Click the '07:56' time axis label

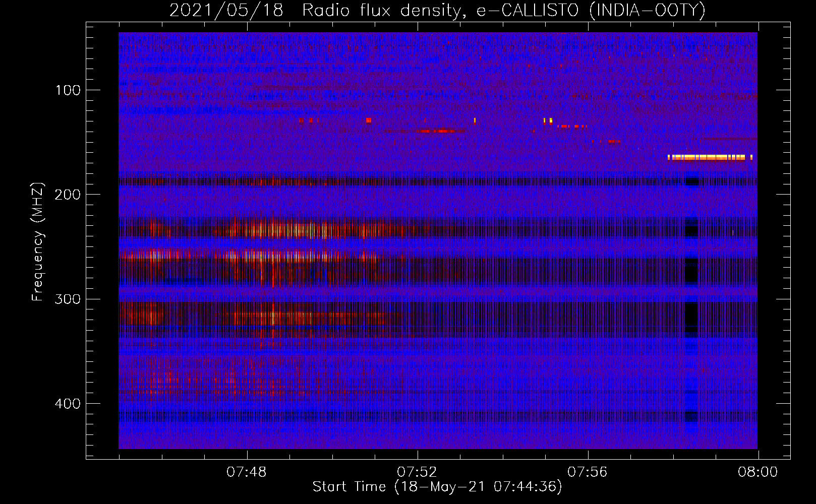pyautogui.click(x=587, y=472)
